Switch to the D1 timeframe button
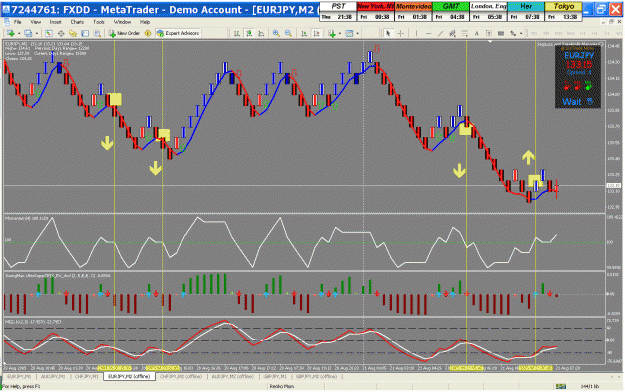Image resolution: width=625 pixels, height=392 pixels. click(606, 33)
